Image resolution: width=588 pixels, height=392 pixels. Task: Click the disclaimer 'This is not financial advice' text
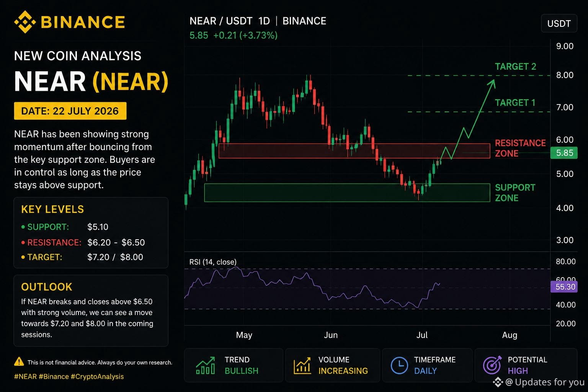click(x=100, y=363)
